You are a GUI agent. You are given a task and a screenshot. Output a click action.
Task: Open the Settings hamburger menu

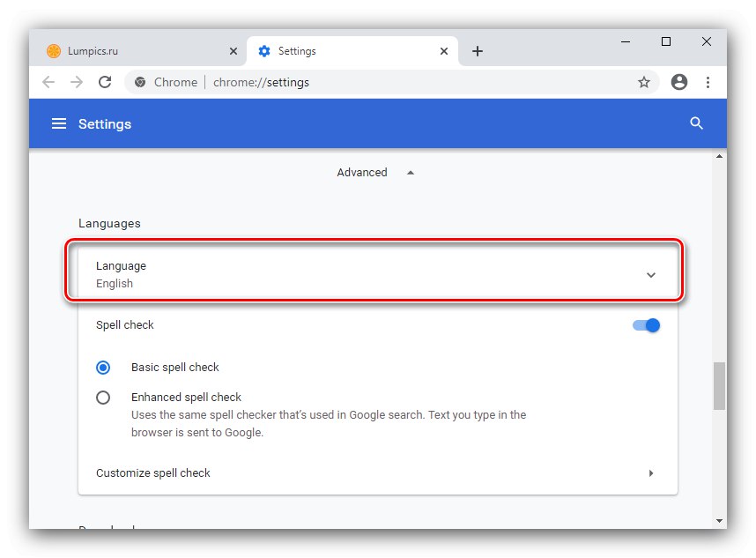[59, 124]
